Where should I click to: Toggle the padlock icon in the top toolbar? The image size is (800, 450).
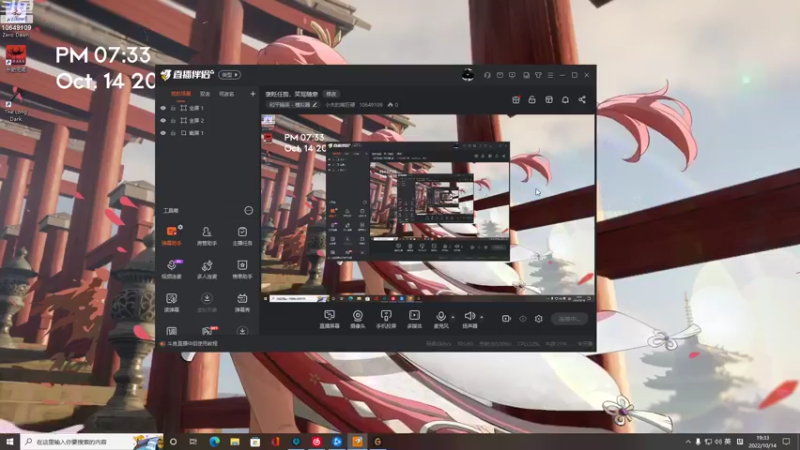coord(532,99)
